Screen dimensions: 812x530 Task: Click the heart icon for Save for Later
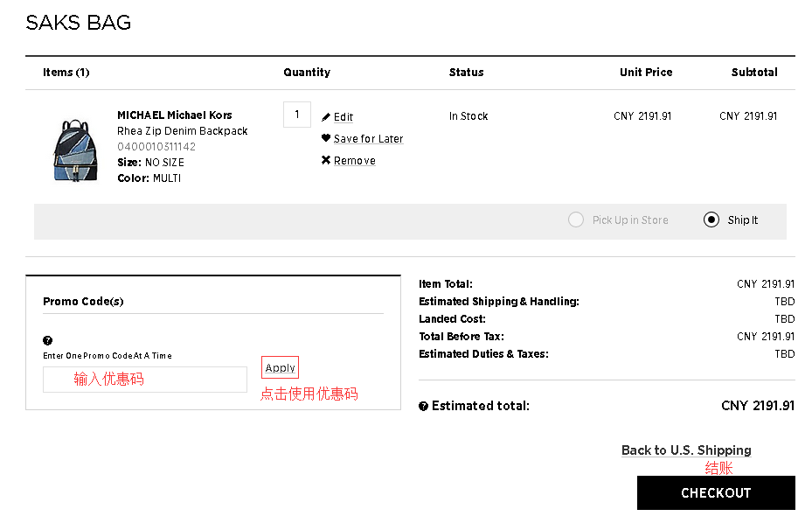(x=326, y=138)
